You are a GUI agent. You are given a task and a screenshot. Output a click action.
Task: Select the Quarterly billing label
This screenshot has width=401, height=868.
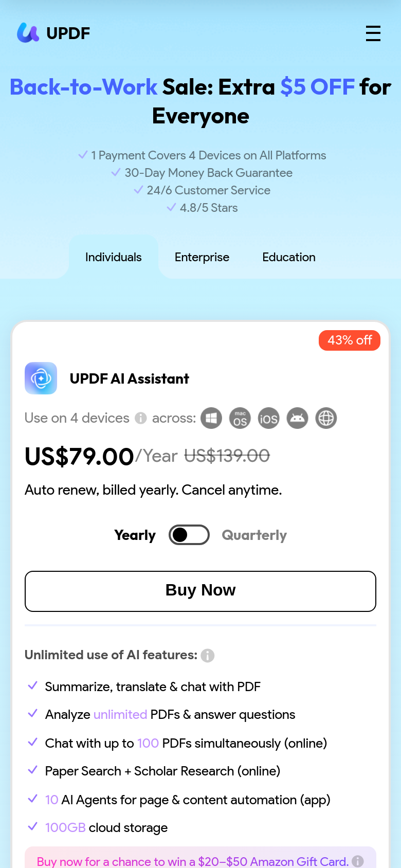(x=254, y=535)
